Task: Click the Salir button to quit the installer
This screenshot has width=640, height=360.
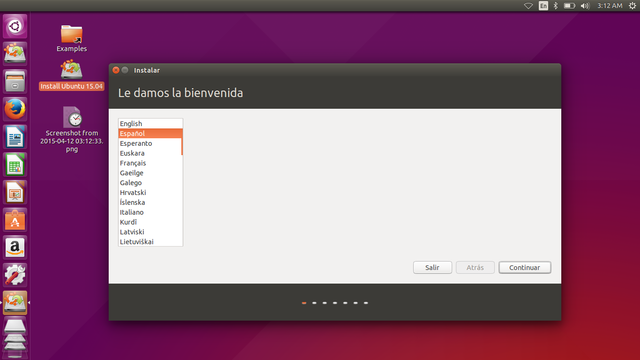Action: tap(432, 267)
